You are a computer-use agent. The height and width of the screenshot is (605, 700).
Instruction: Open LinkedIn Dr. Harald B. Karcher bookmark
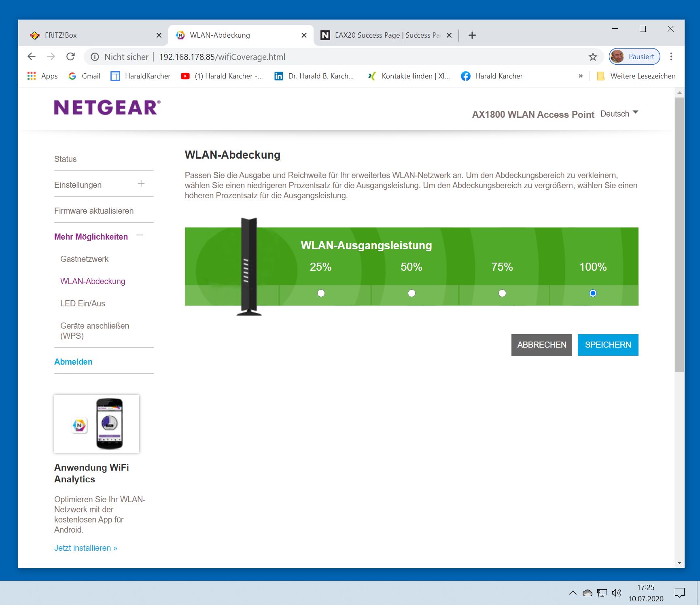tap(314, 76)
